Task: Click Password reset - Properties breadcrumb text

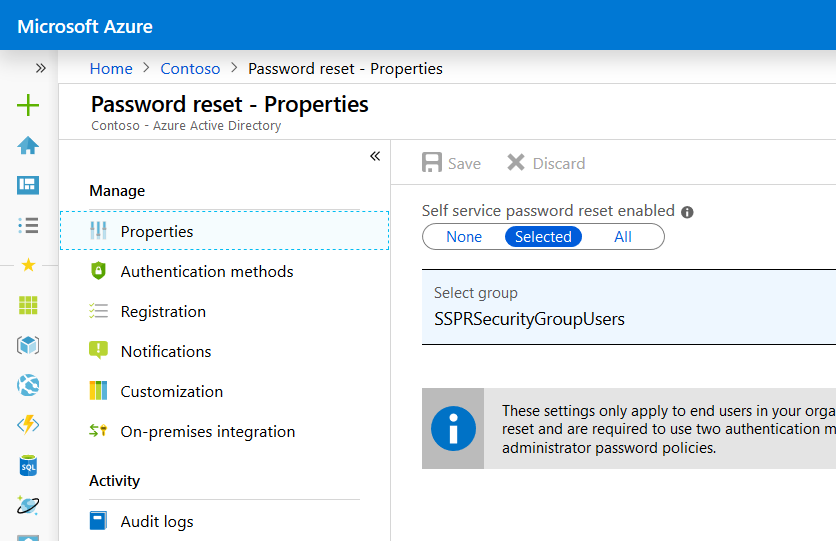Action: click(x=345, y=69)
